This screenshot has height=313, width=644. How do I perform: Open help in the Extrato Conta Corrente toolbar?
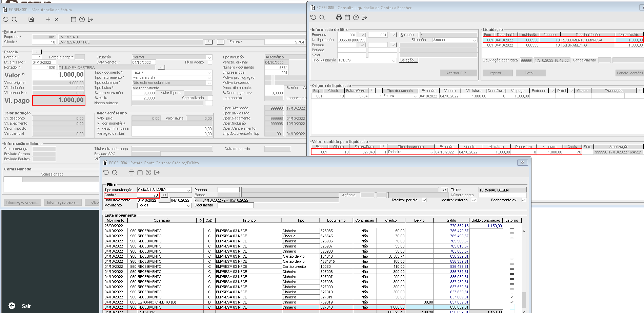pos(148,172)
